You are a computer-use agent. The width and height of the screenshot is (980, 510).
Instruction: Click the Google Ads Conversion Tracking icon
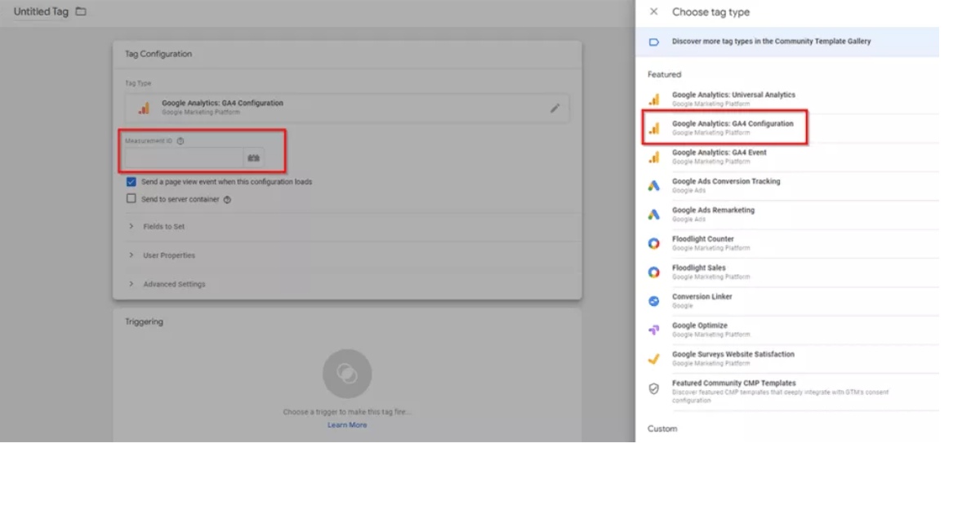point(653,185)
